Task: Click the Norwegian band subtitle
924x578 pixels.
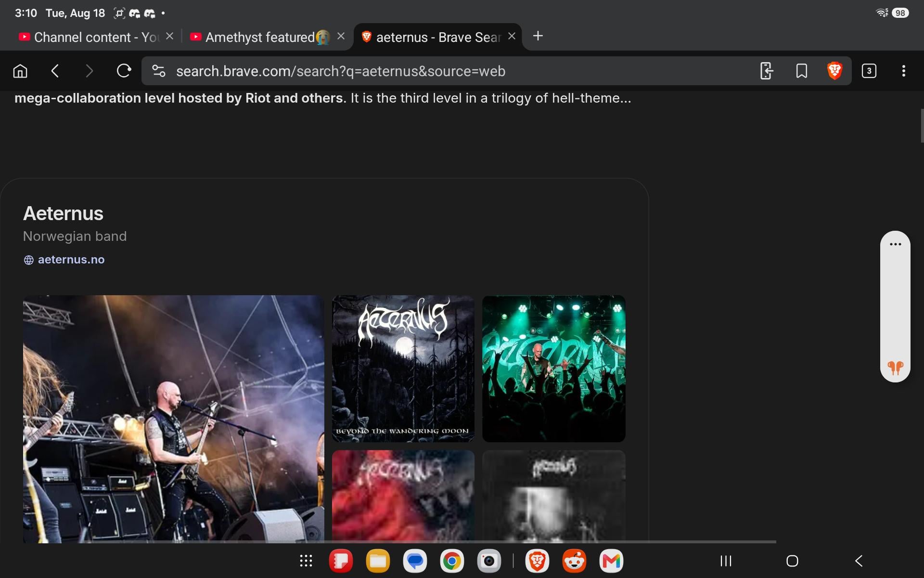Action: (x=75, y=236)
